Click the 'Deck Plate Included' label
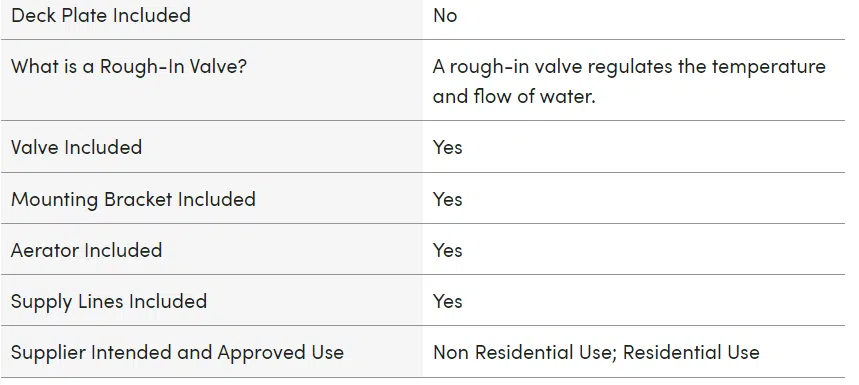The width and height of the screenshot is (859, 385). [x=101, y=15]
